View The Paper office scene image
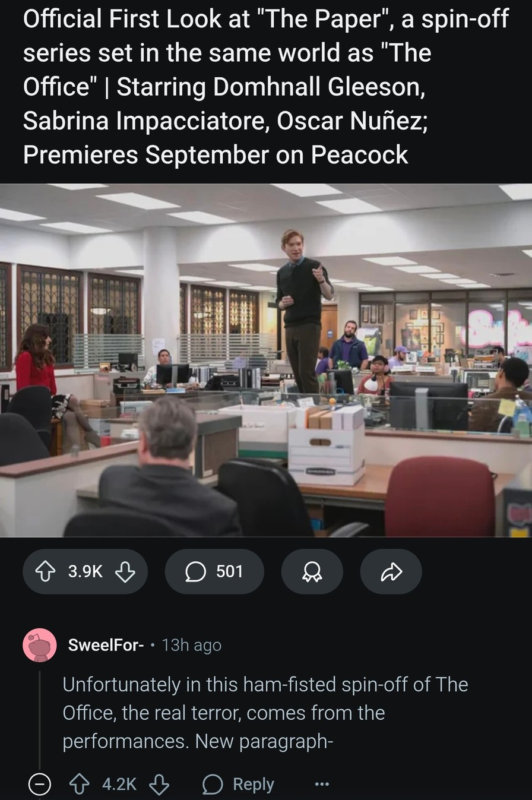 click(x=266, y=360)
